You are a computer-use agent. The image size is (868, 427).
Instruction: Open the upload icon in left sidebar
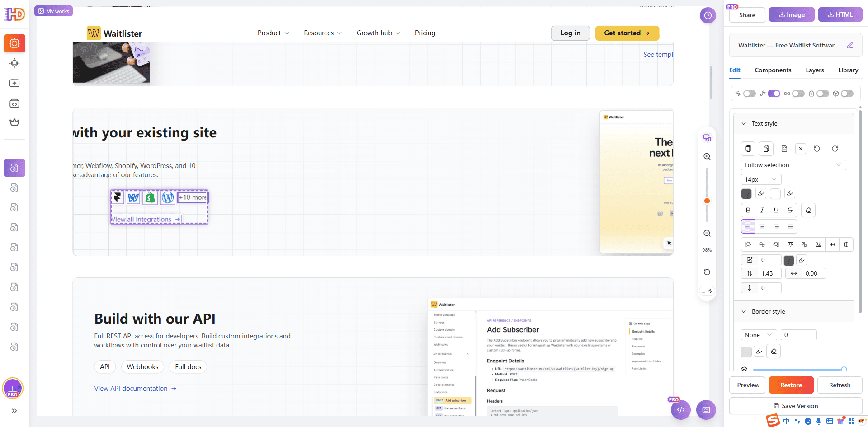(x=14, y=83)
